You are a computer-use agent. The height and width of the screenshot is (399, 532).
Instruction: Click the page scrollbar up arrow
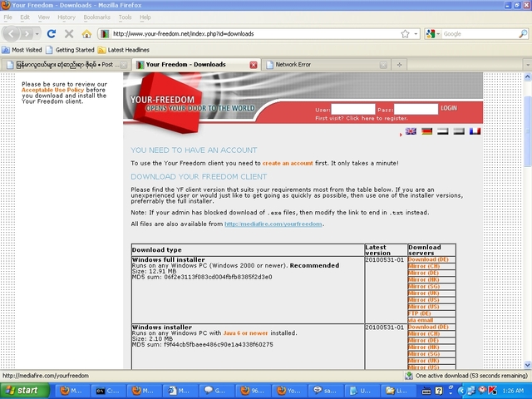click(x=527, y=76)
